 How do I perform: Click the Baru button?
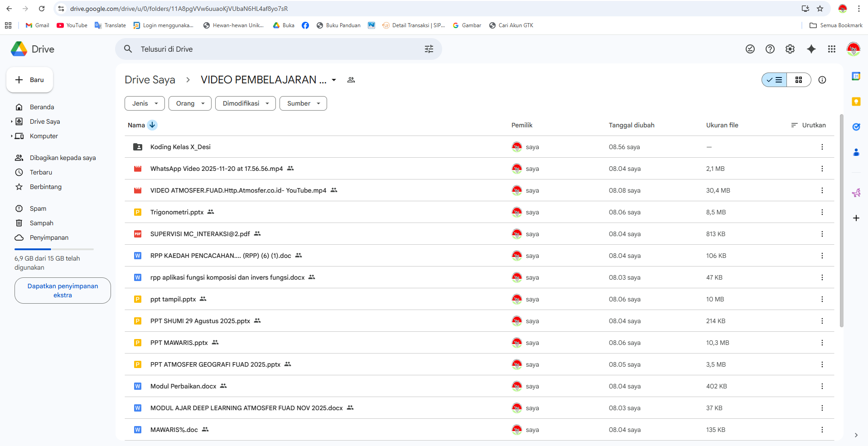(x=30, y=80)
